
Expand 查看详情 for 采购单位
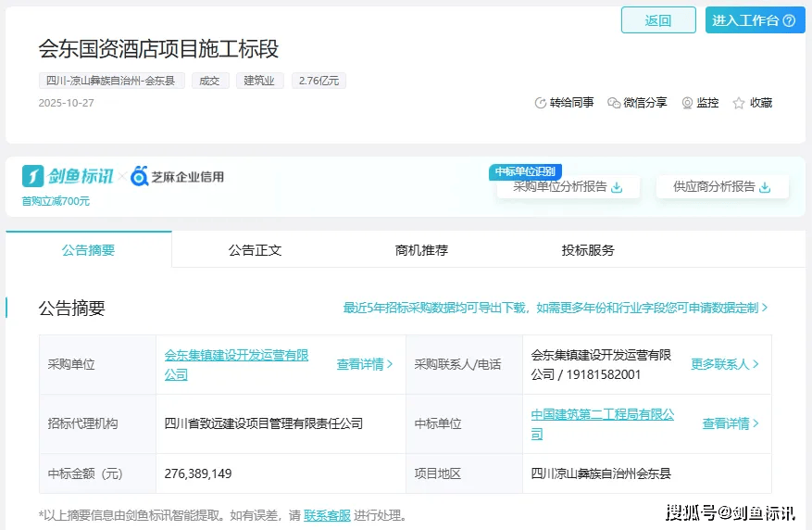coord(365,364)
